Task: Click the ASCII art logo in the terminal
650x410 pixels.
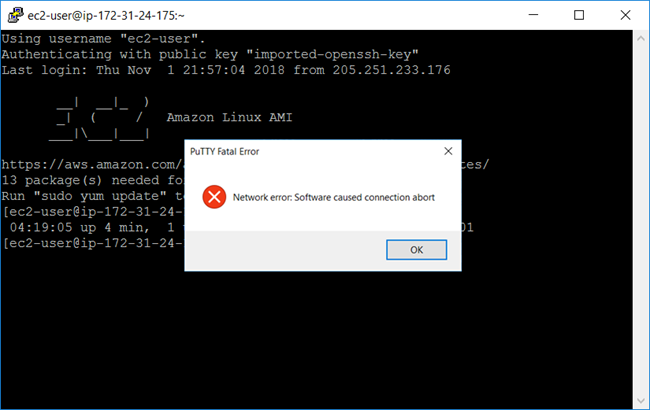Action: click(x=102, y=117)
